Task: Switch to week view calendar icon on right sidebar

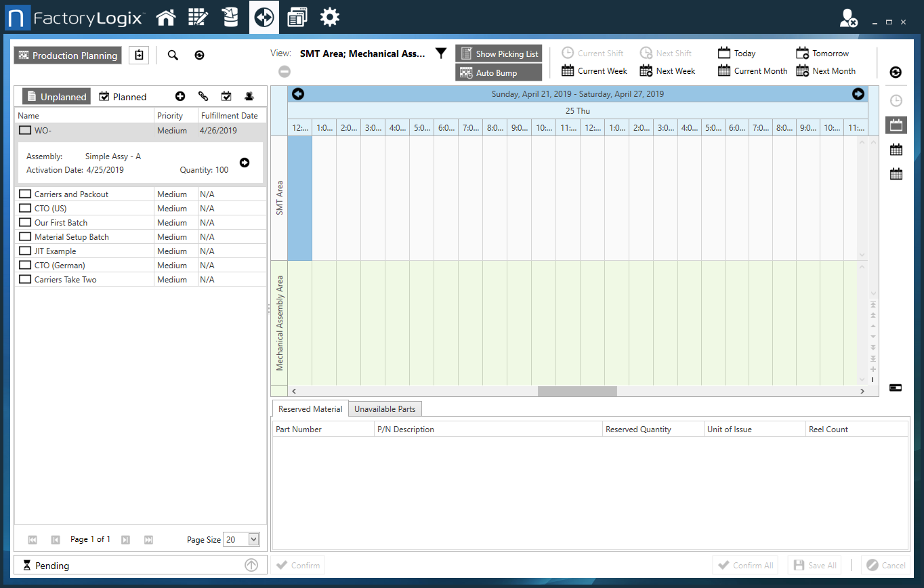Action: click(896, 149)
